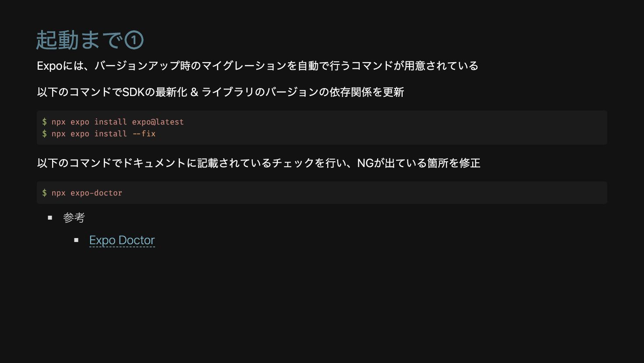
Task: Click the sentence starting with 'Expoには'
Action: (257, 66)
